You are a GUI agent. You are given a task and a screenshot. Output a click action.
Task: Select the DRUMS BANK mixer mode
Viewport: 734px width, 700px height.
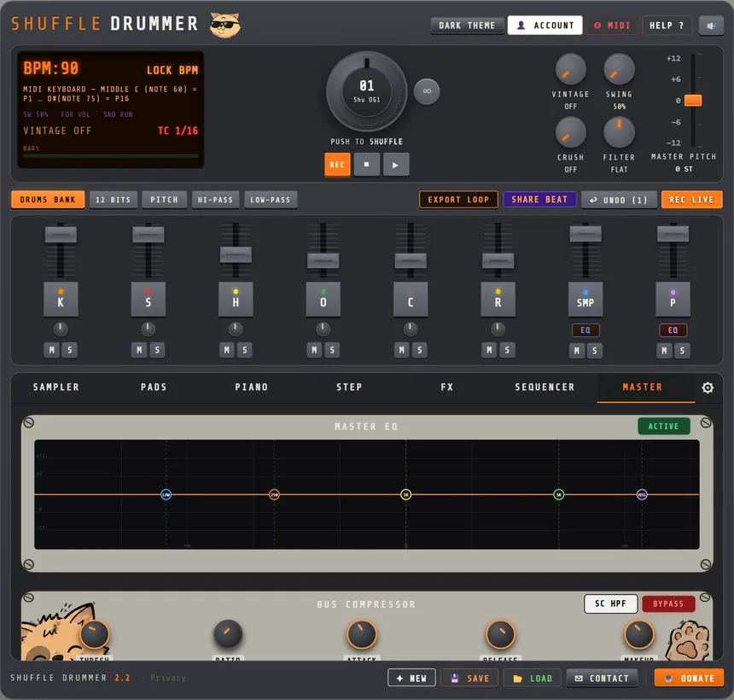point(48,200)
